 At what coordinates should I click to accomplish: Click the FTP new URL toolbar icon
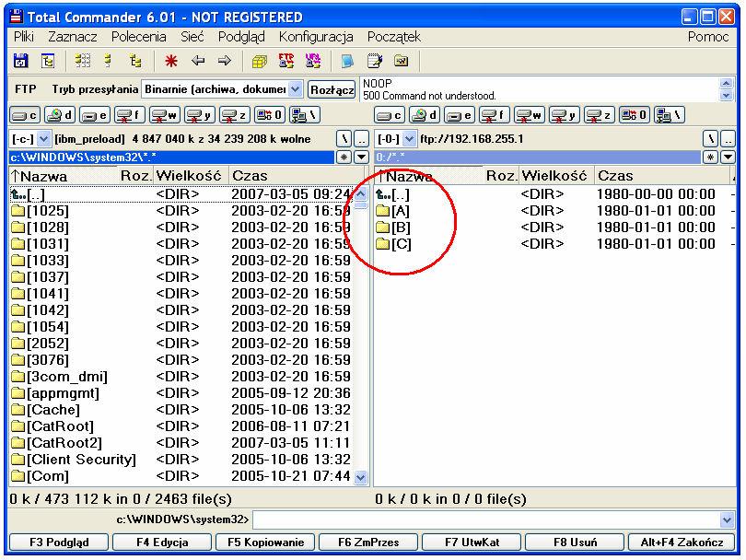(313, 61)
